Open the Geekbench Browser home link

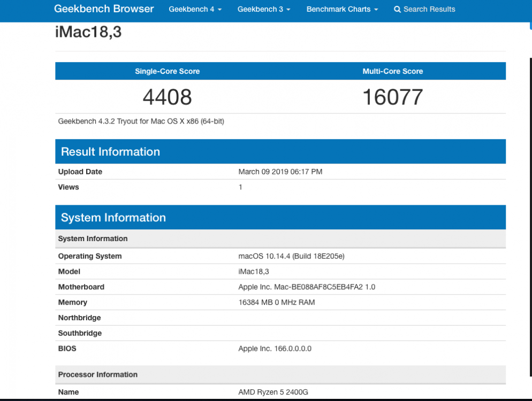(x=104, y=9)
